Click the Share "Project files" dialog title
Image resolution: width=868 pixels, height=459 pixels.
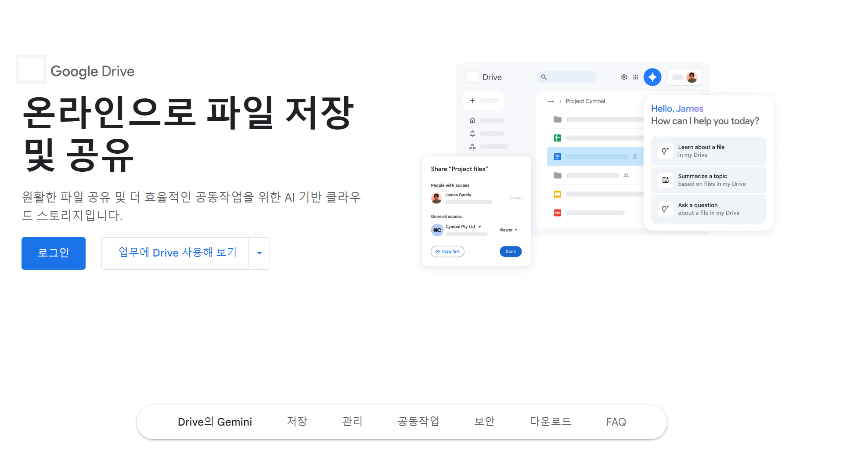(x=459, y=169)
